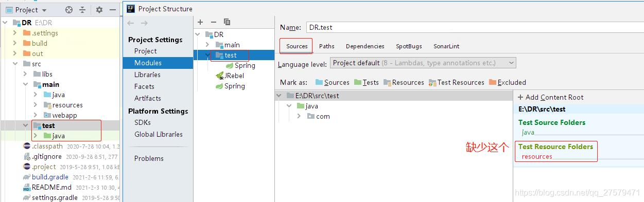Select the Spring facet under test
Screen dimensions: 644x202
240,65
